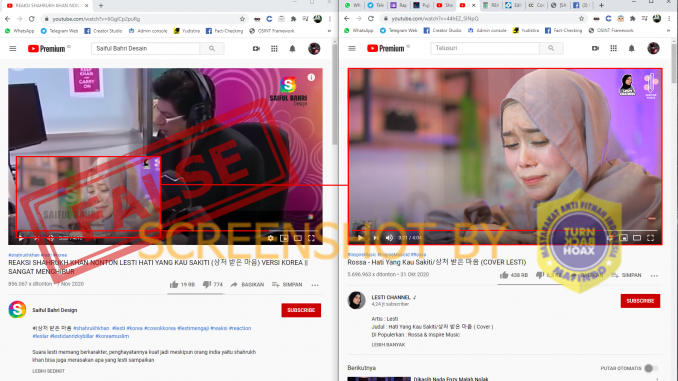Open notifications bell in right window
This screenshot has height=381, width=678.
(x=631, y=48)
